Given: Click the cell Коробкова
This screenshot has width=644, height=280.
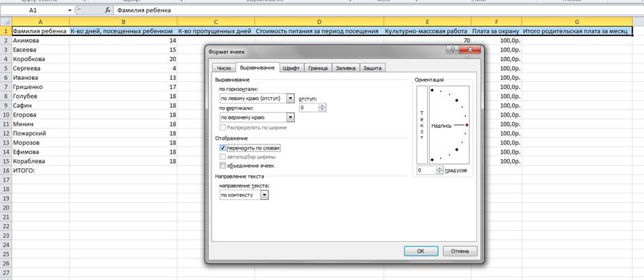Looking at the screenshot, I should [40, 59].
